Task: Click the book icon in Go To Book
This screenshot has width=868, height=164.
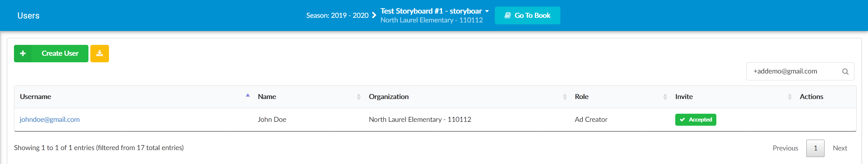Action: click(x=507, y=15)
